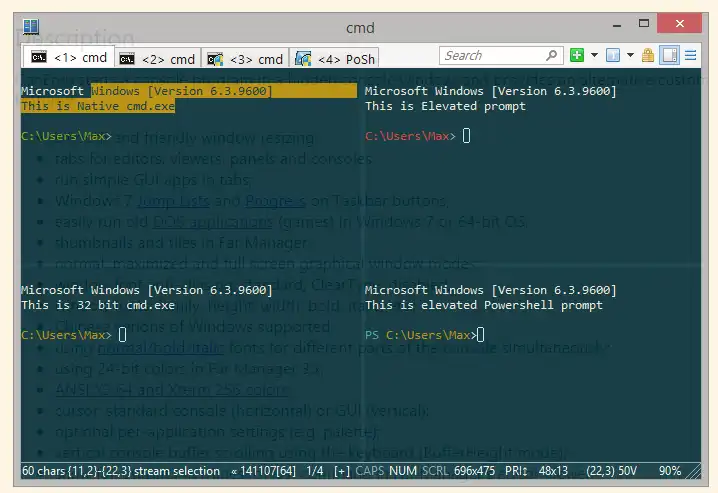
Task: Click the Native cmd.exe pane prompt
Action: pyautogui.click(x=66, y=136)
